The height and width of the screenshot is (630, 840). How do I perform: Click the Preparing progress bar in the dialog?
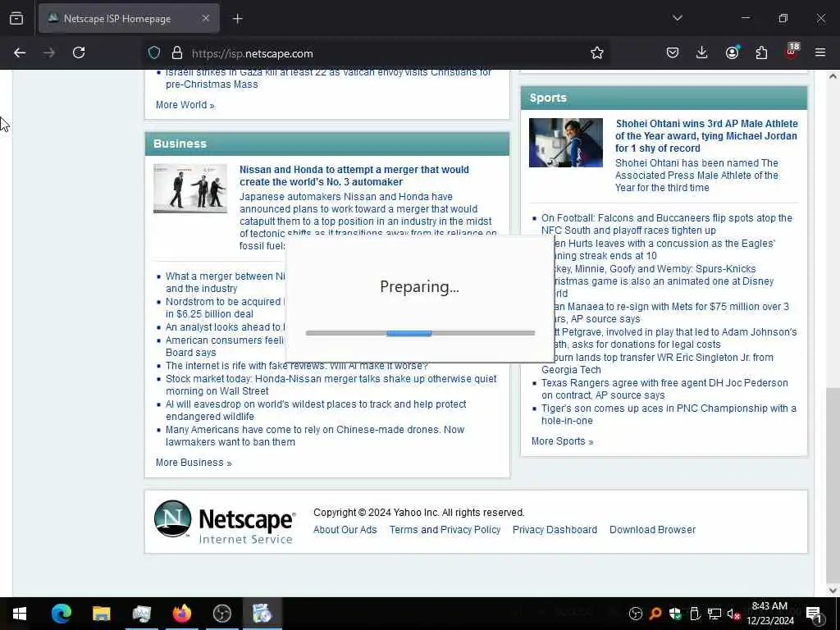click(x=420, y=333)
